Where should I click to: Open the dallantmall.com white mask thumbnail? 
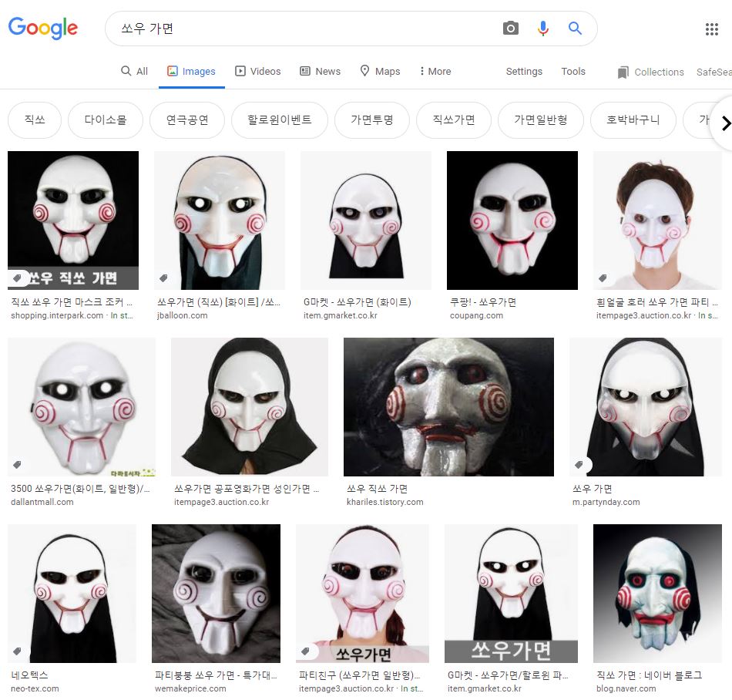(82, 407)
